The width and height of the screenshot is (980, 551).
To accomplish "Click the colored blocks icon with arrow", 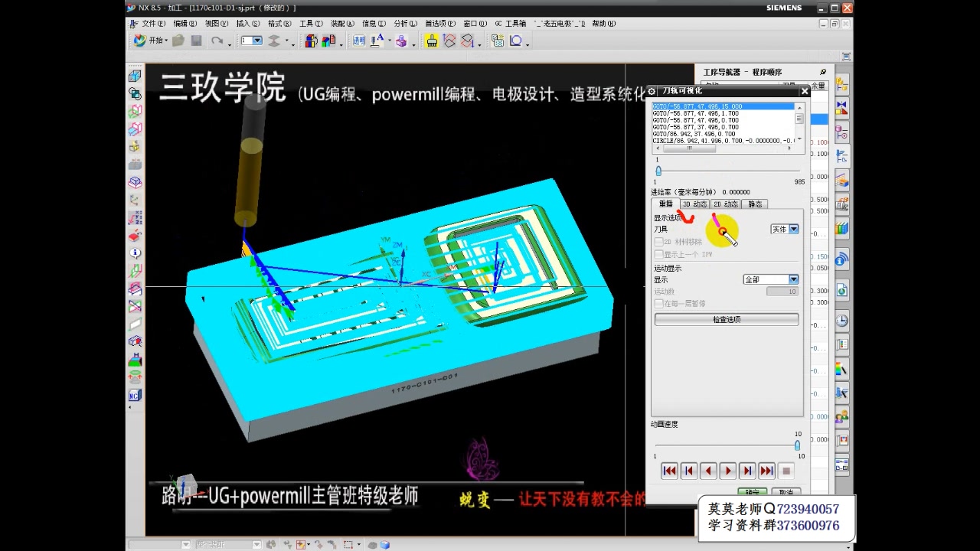I will [311, 41].
